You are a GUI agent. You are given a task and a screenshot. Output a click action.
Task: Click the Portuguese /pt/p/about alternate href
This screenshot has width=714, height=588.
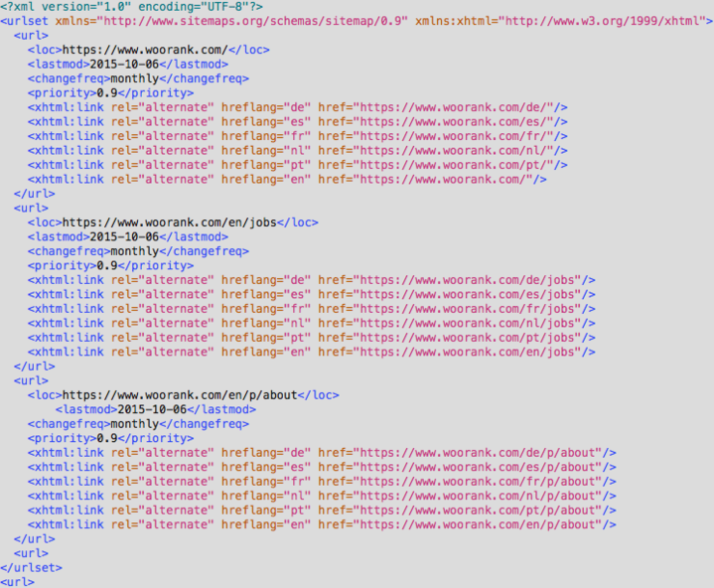pos(485,511)
